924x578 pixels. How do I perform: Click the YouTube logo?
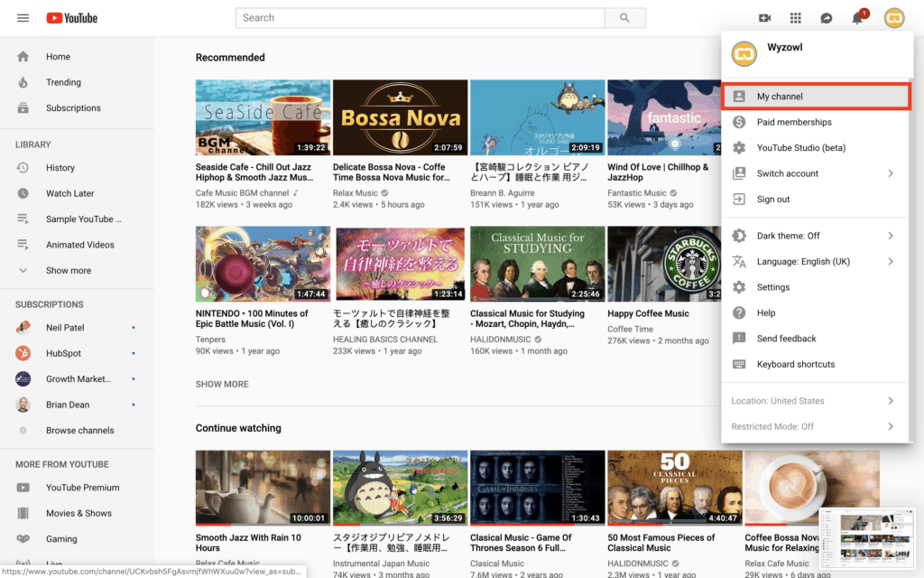point(72,18)
